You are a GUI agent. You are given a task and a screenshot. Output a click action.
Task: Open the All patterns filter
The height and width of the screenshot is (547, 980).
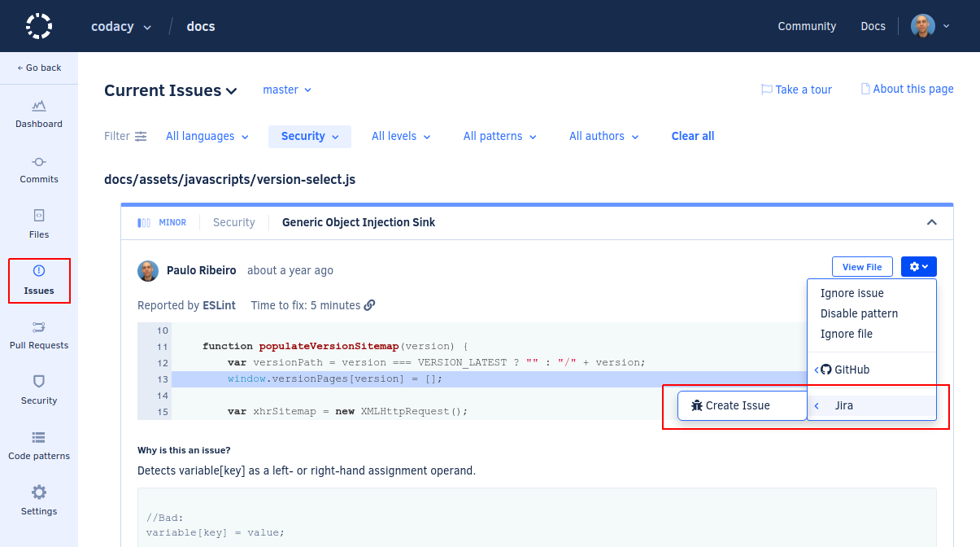(500, 136)
